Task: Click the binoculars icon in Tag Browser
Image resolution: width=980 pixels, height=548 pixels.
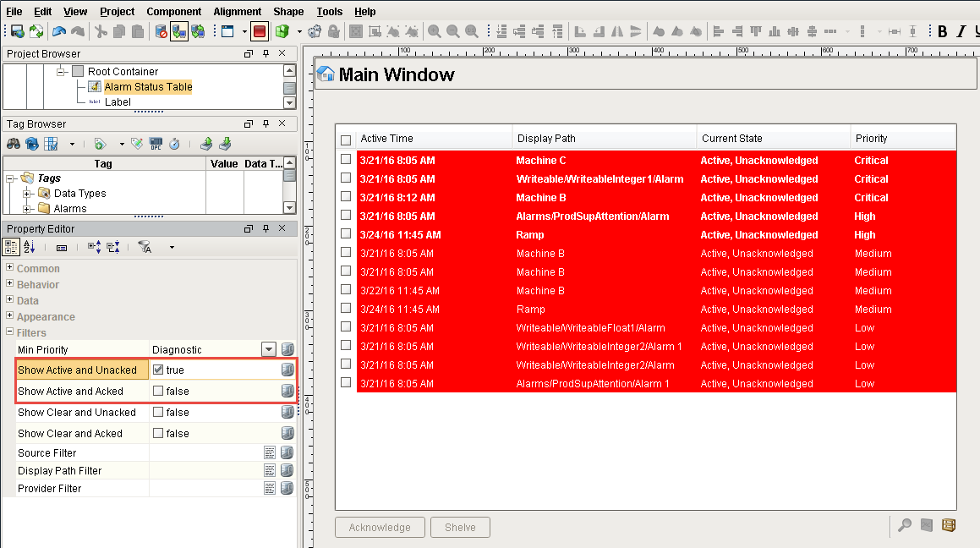Action: [14, 144]
